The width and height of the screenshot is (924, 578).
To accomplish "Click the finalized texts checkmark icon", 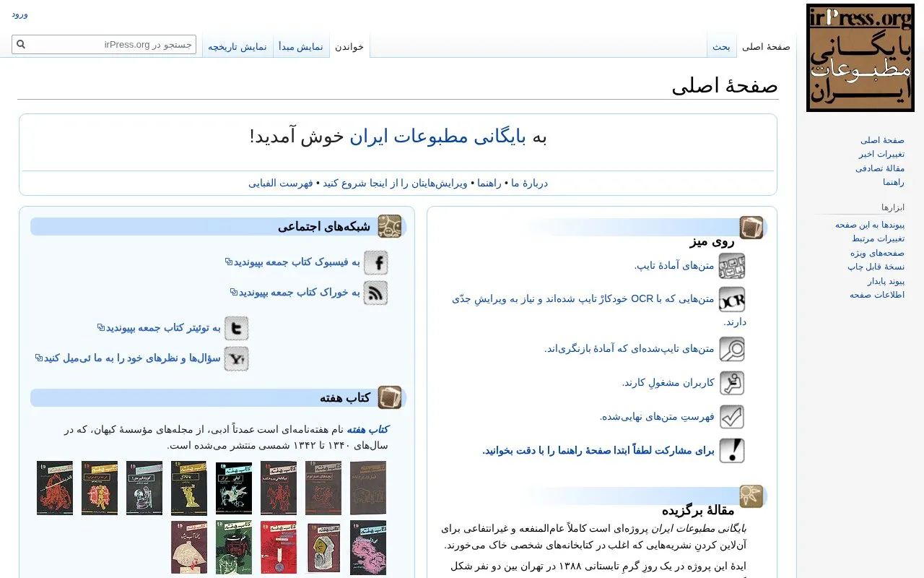I will 732,417.
